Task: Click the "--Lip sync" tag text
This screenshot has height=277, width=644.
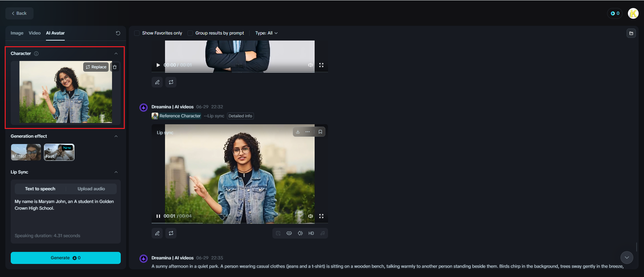Action: pos(214,116)
